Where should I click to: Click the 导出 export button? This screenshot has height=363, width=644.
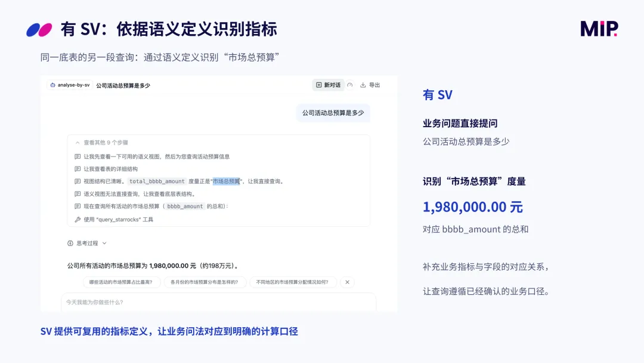pyautogui.click(x=370, y=85)
